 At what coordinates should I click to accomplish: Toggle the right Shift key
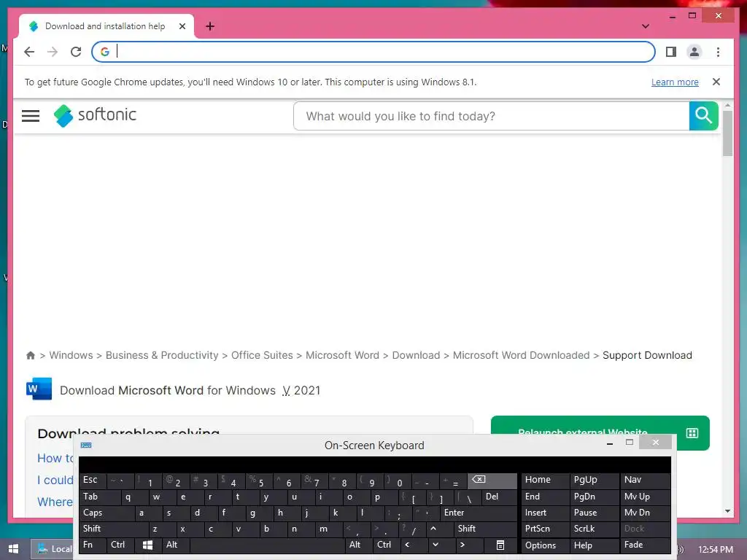pos(485,529)
